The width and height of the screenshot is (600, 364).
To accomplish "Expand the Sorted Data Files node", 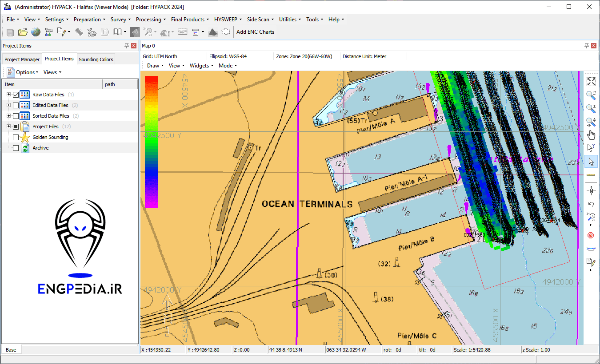I will point(9,116).
